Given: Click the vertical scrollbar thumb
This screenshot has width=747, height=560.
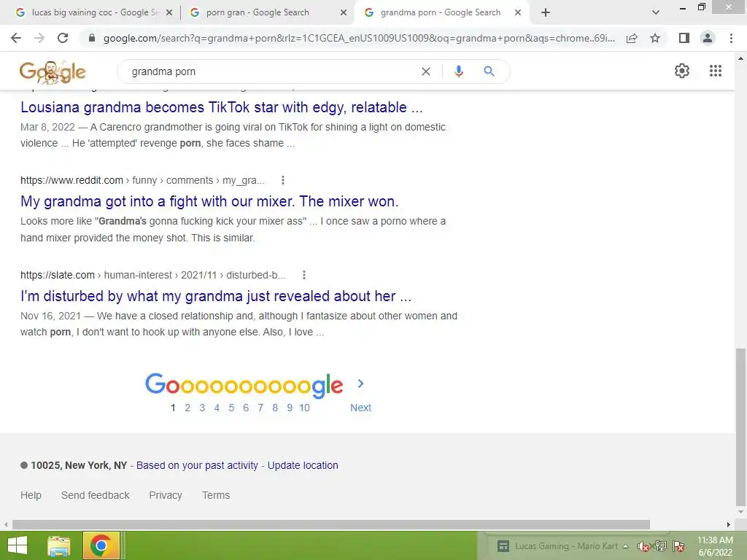Looking at the screenshot, I should click(x=740, y=427).
